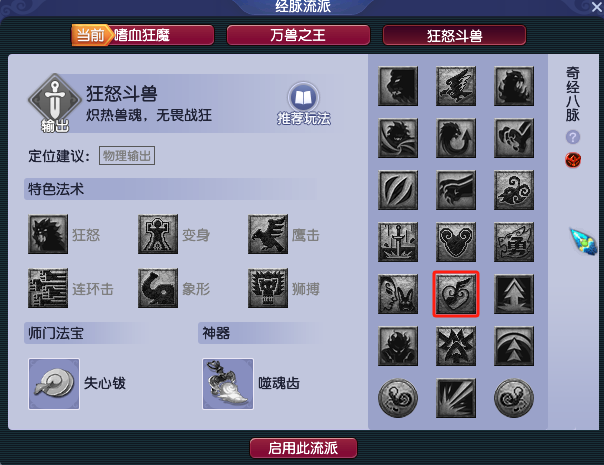Click the 启用此流派 button
Image resolution: width=604 pixels, height=465 pixels.
(303, 448)
